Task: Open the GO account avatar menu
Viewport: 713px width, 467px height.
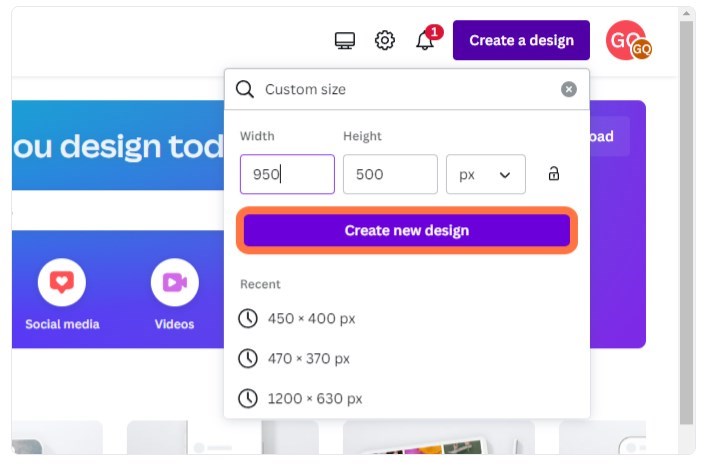Action: [628, 40]
